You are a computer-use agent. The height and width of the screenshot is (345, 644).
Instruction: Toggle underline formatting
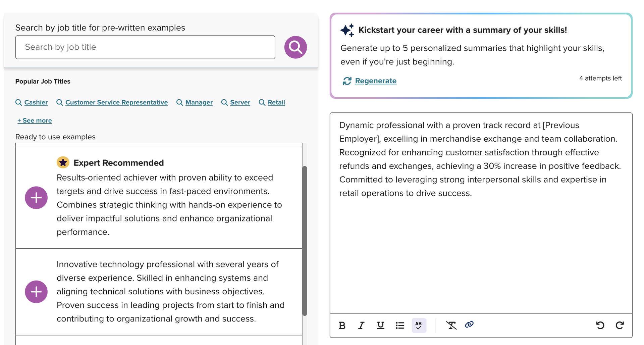(x=380, y=325)
